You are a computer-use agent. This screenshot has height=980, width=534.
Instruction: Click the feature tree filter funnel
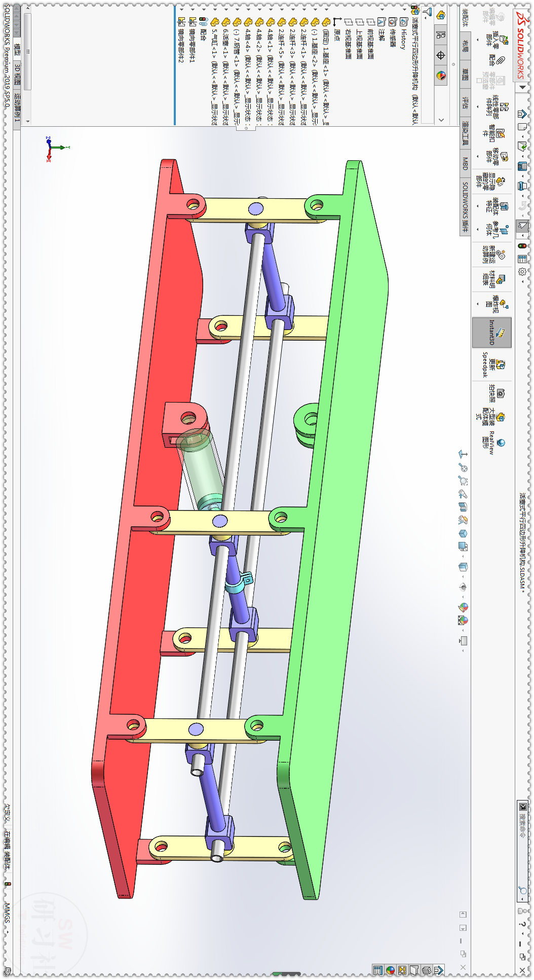coord(428,11)
